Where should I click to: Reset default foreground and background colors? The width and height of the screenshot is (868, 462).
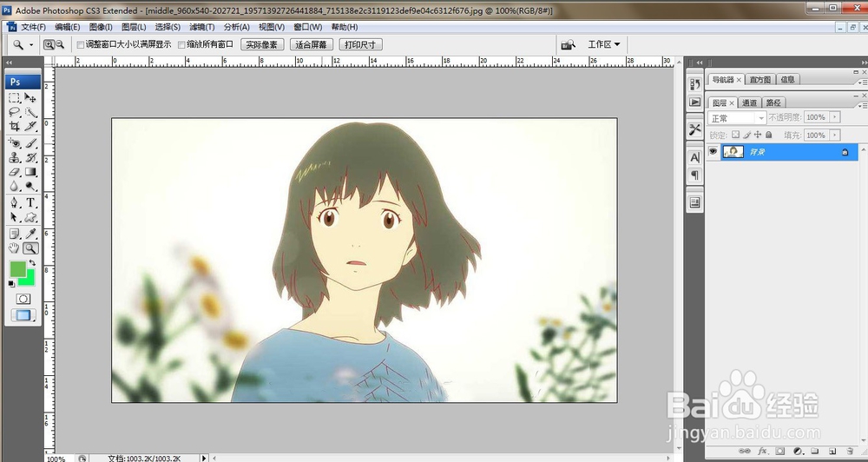[11, 284]
